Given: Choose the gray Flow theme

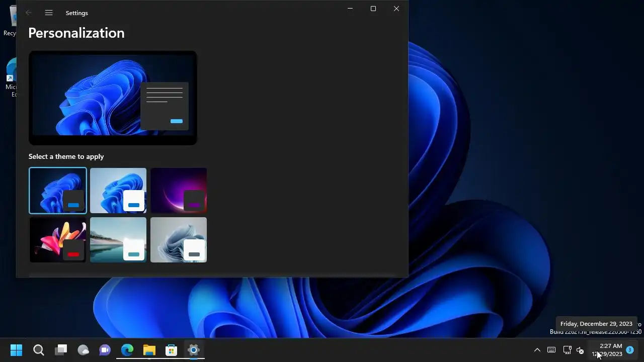Looking at the screenshot, I should click(179, 240).
